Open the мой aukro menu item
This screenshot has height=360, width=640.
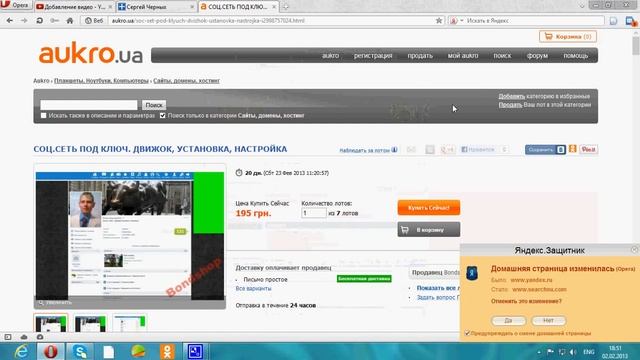click(x=462, y=56)
